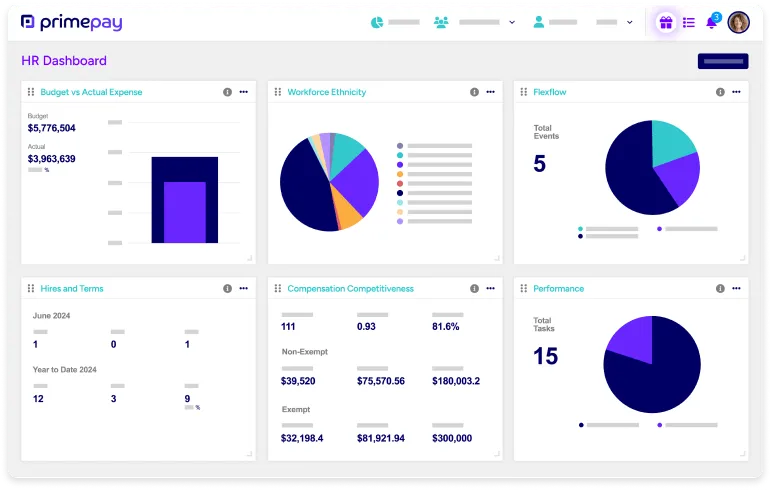Image resolution: width=771 pixels, height=490 pixels.
Task: Open Flexflow more options menu
Action: pyautogui.click(x=736, y=92)
